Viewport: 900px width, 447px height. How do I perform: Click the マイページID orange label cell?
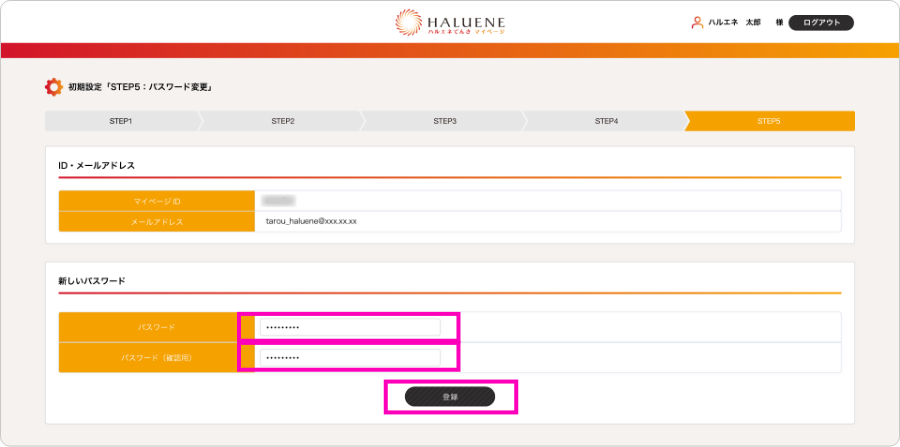pos(157,201)
